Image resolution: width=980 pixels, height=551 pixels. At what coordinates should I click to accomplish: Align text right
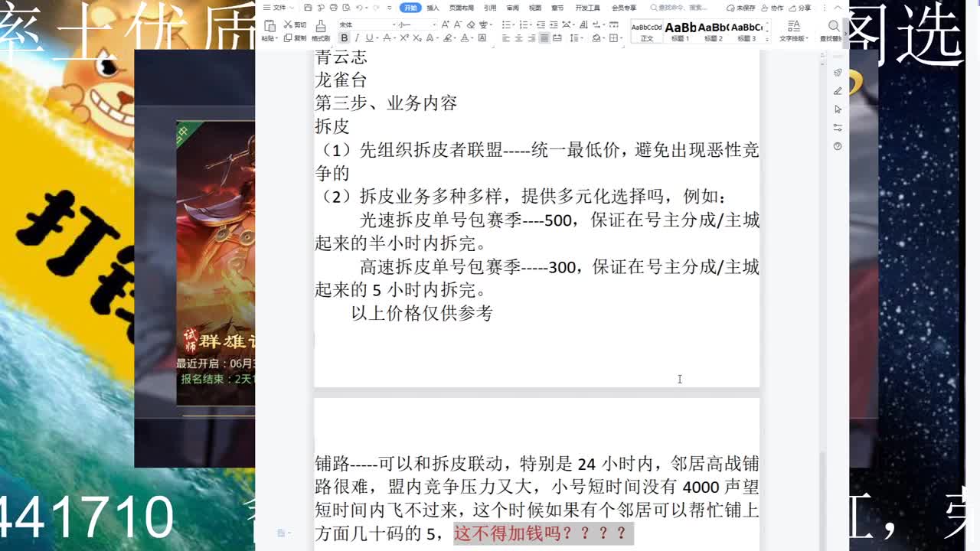pos(531,37)
